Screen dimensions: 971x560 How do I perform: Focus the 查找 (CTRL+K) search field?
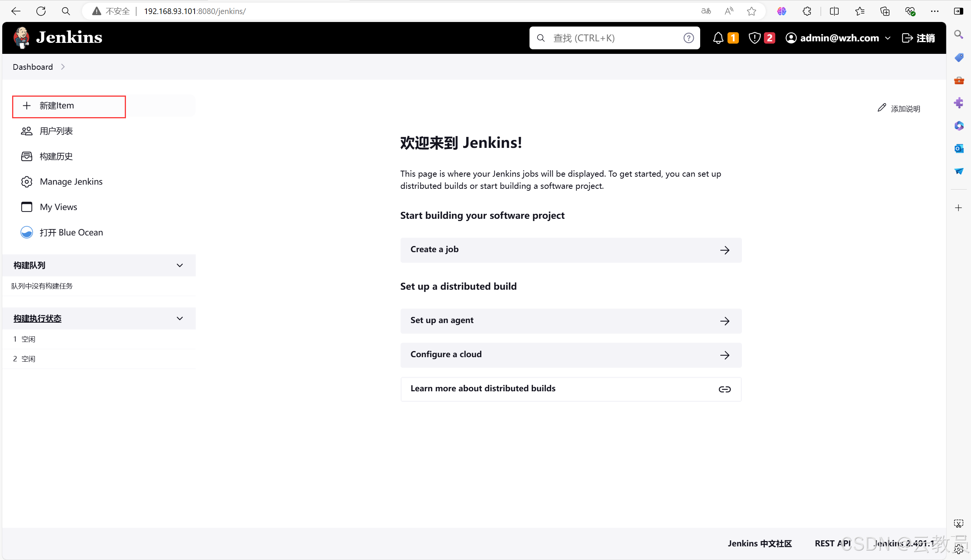coord(614,38)
